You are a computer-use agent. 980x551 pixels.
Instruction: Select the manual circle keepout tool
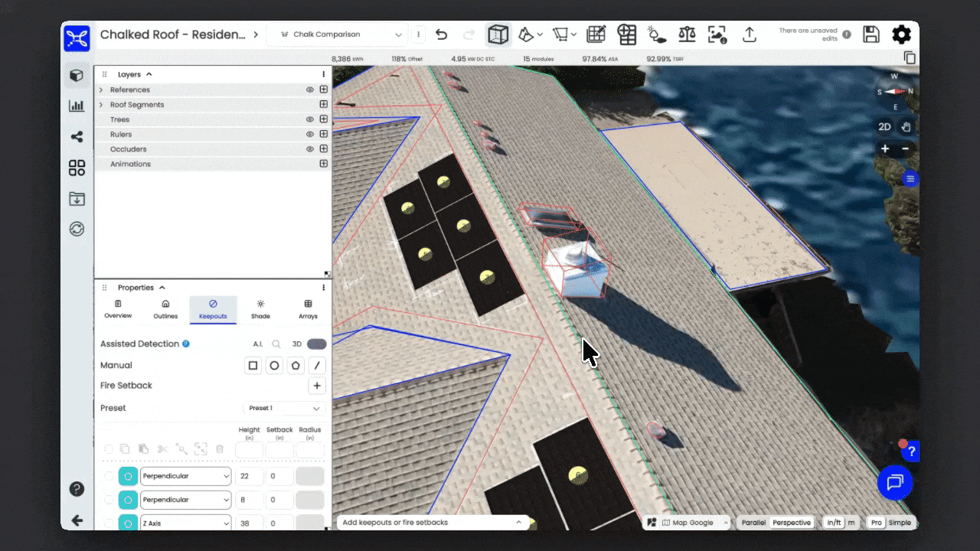point(274,366)
